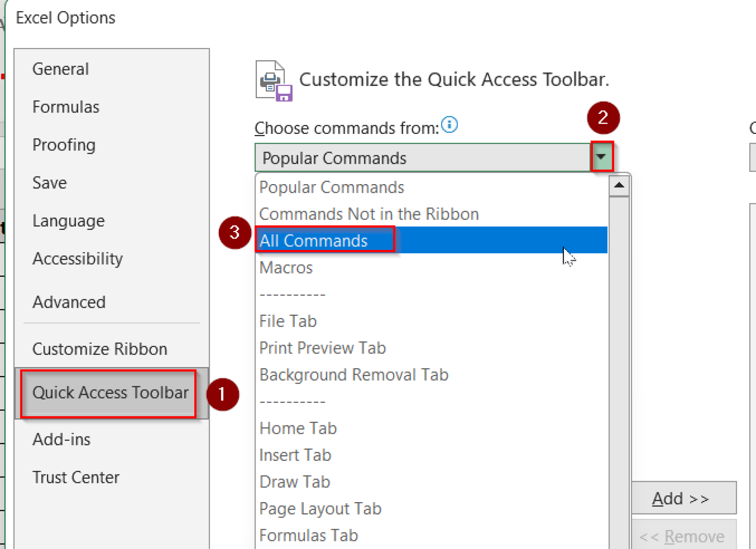Select Popular Commands in the dropdown list
Viewport: 756px width, 549px height.
tap(331, 187)
